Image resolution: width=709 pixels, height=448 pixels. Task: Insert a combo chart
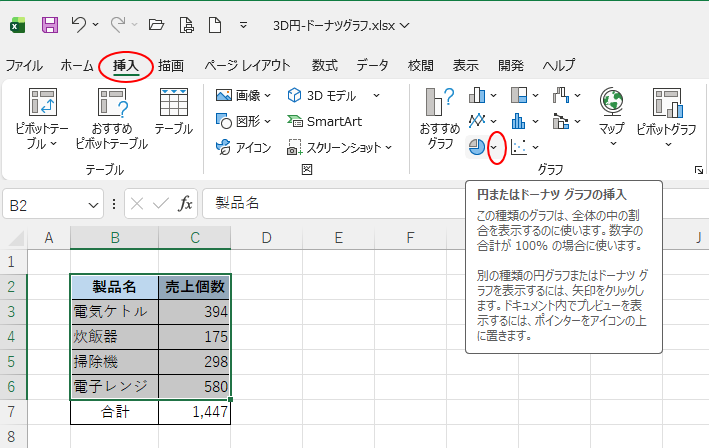click(x=561, y=121)
